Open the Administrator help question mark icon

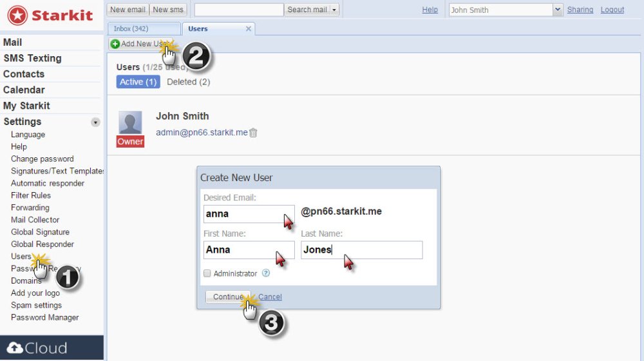[x=266, y=273]
